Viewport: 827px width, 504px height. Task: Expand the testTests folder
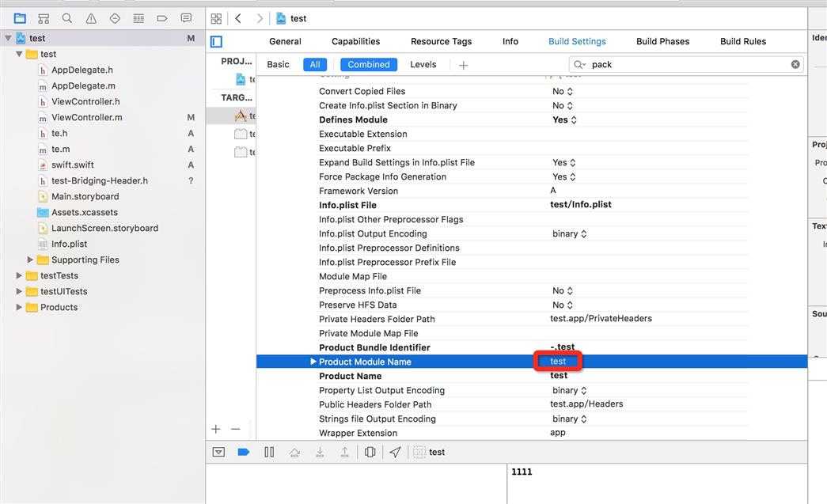(19, 275)
